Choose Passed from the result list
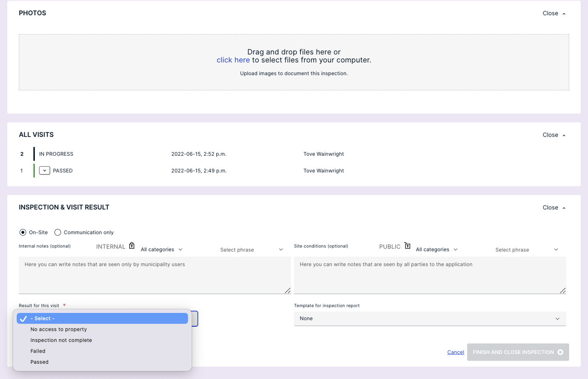 tap(40, 362)
